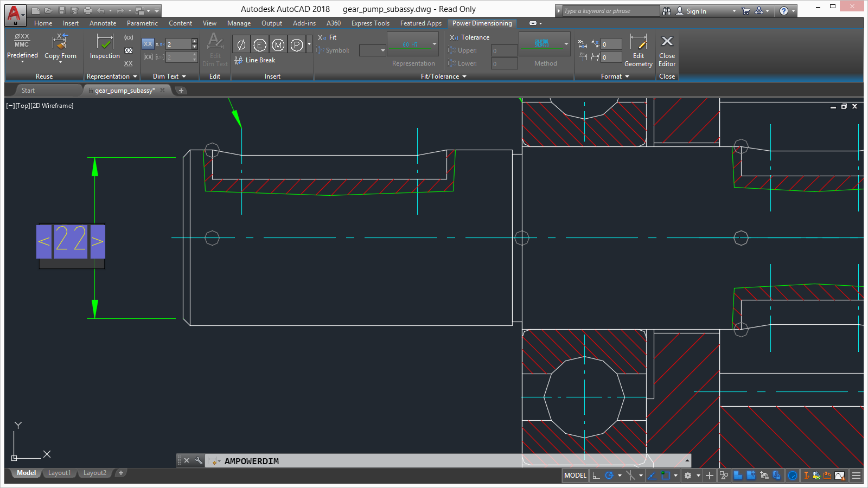Open the Layout1 tab
This screenshot has width=868, height=488.
coord(59,473)
